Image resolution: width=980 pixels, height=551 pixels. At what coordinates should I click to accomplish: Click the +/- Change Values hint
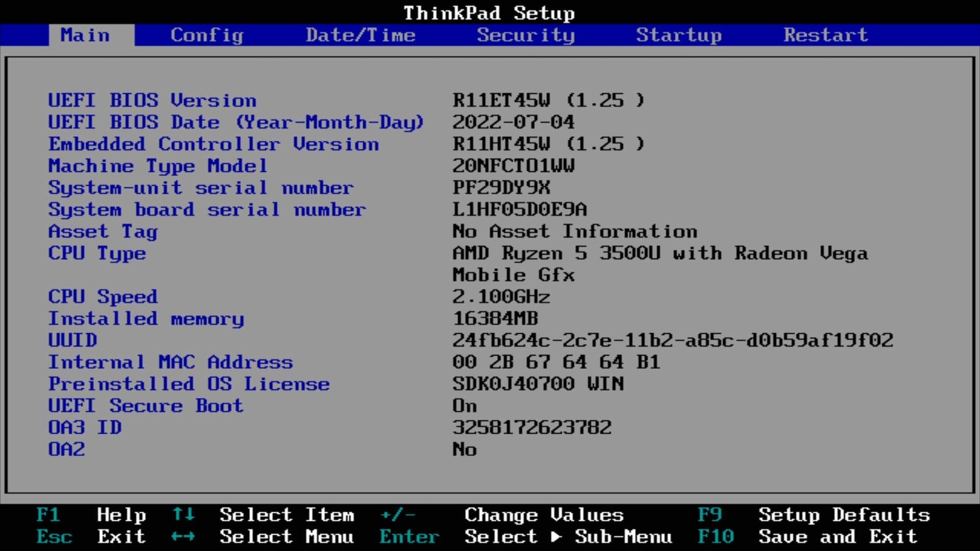pyautogui.click(x=502, y=515)
